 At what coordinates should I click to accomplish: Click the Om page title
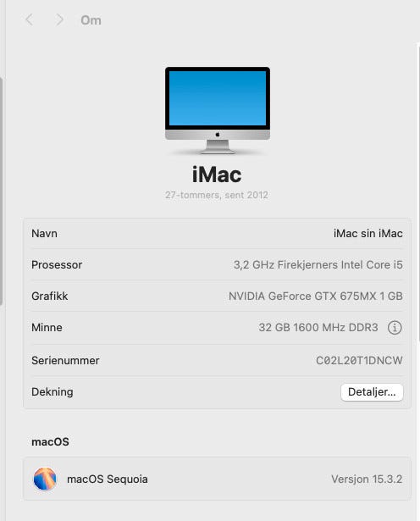[91, 20]
